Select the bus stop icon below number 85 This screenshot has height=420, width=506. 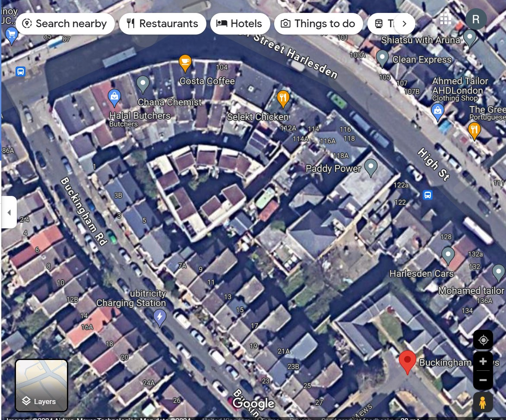click(x=20, y=71)
